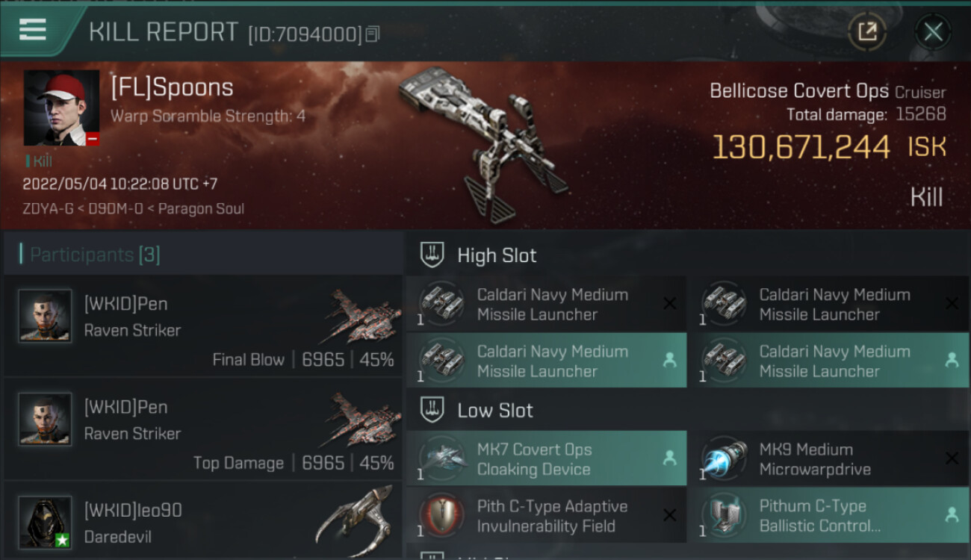Viewport: 971px width, 560px height.
Task: View [FL]Spoons pilot portrait
Action: tap(61, 108)
